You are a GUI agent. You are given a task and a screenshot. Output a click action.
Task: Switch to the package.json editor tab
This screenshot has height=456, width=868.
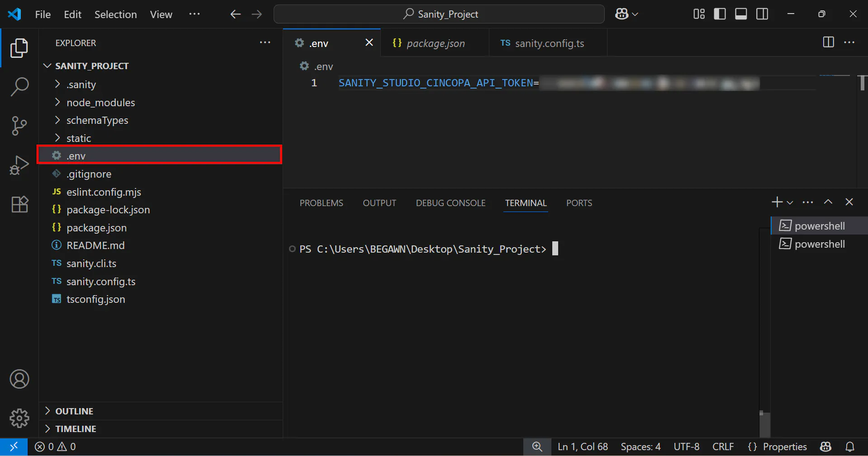pos(435,43)
